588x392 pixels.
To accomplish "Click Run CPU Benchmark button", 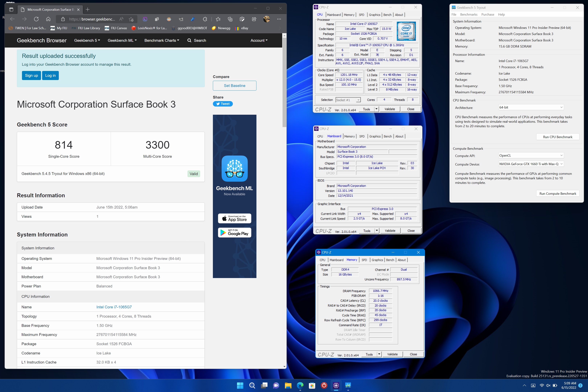I will 558,137.
